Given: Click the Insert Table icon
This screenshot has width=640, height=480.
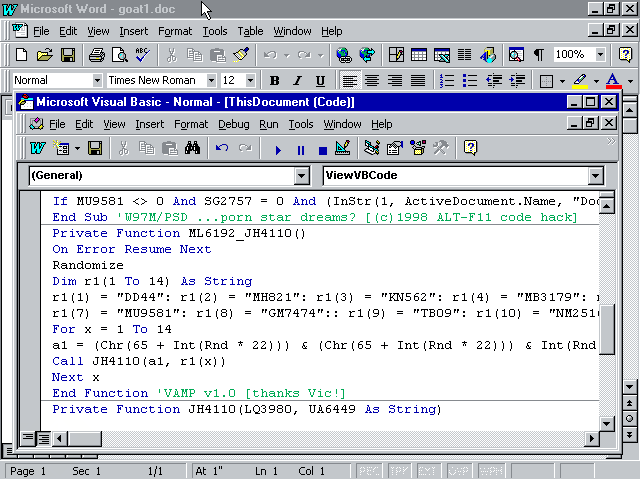Looking at the screenshot, I should 419,54.
